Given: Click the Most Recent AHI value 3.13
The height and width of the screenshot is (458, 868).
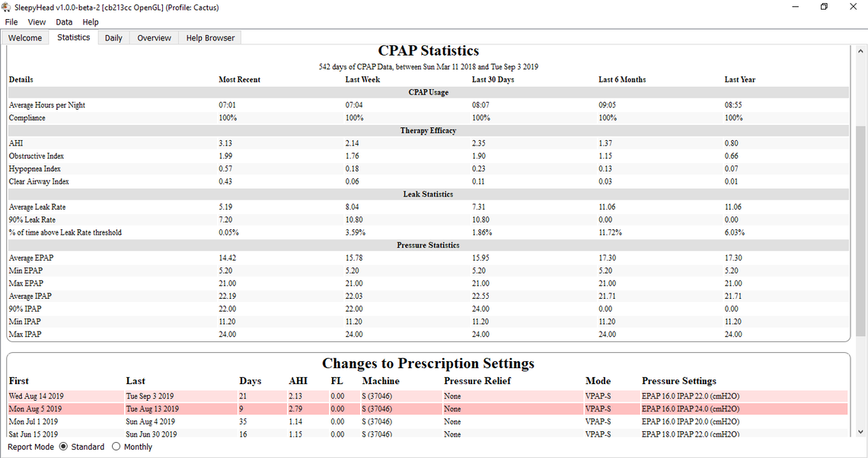Looking at the screenshot, I should click(x=225, y=143).
